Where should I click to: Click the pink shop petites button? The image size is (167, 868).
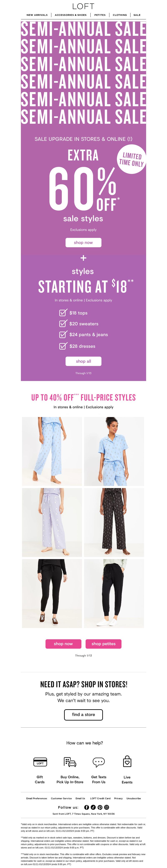(x=104, y=644)
